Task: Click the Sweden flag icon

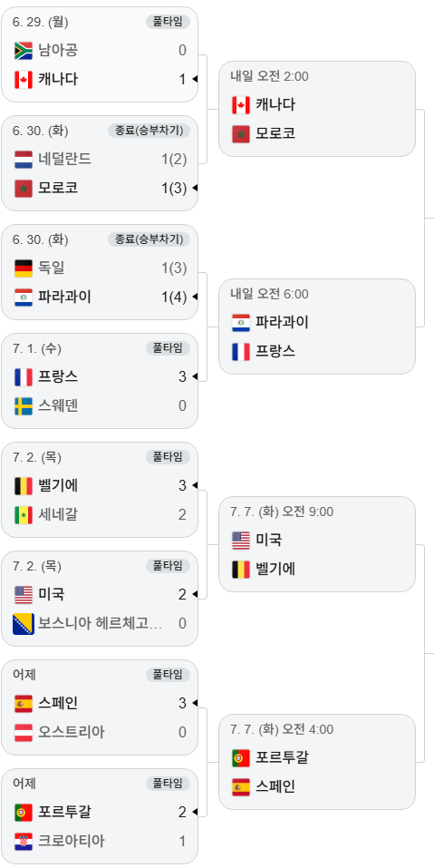Action: click(x=24, y=405)
